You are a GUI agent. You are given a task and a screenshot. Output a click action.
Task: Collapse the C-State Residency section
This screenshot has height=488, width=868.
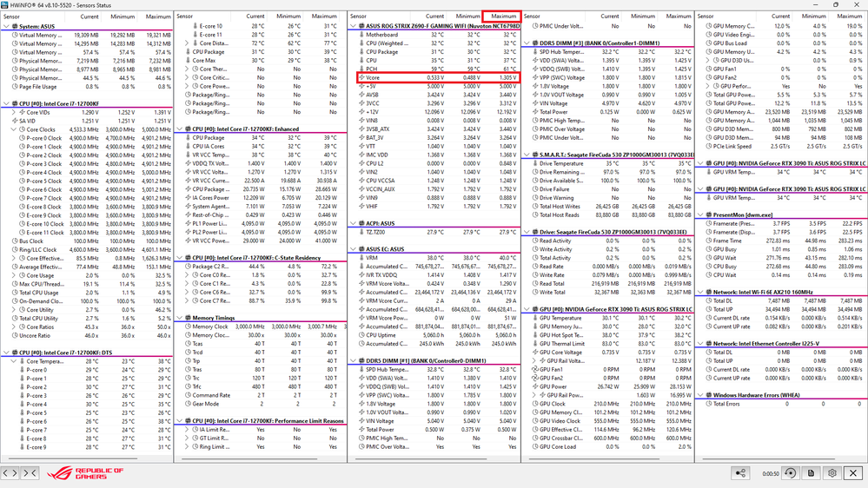(179, 258)
